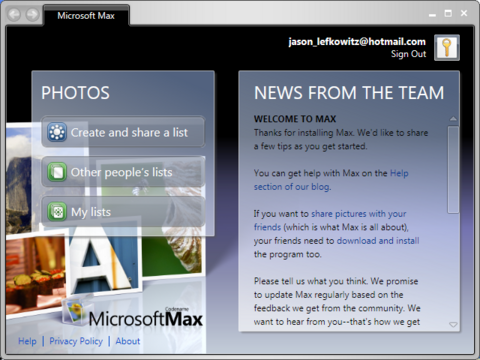Maximize the Microsoft Max window
480x360 pixels.
(x=448, y=13)
